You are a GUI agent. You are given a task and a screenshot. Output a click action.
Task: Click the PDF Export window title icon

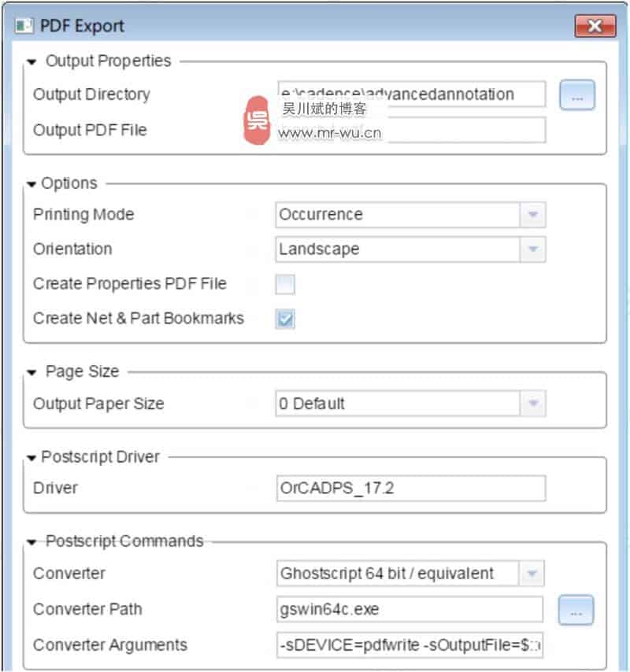tap(24, 25)
